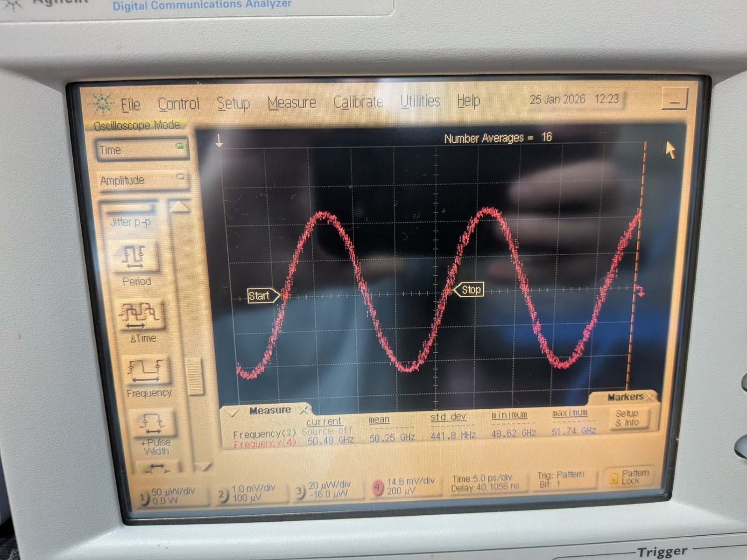Screen dimensions: 747x560
Task: Toggle channel 2 number button
Action: click(224, 496)
